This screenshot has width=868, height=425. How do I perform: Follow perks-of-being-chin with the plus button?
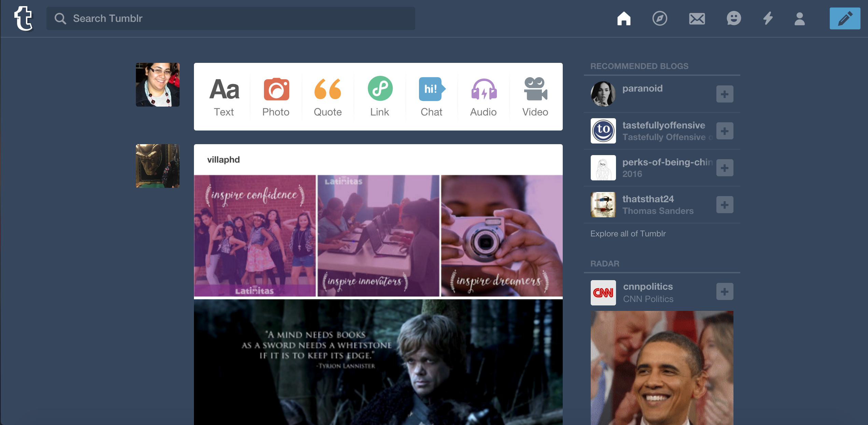point(725,168)
